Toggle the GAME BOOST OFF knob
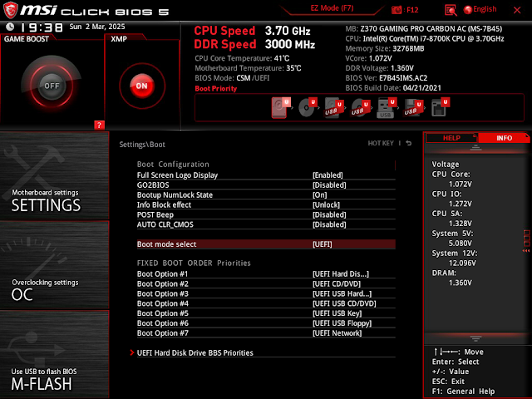 click(x=52, y=86)
